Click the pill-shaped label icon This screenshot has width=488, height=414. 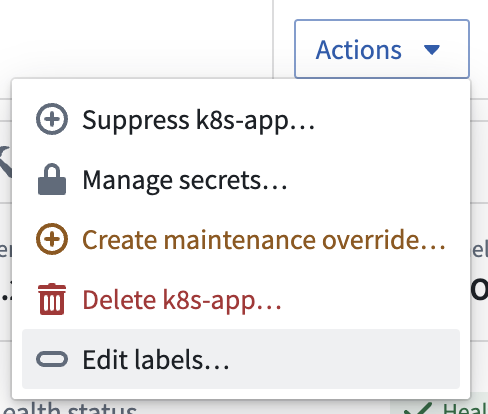pyautogui.click(x=52, y=359)
